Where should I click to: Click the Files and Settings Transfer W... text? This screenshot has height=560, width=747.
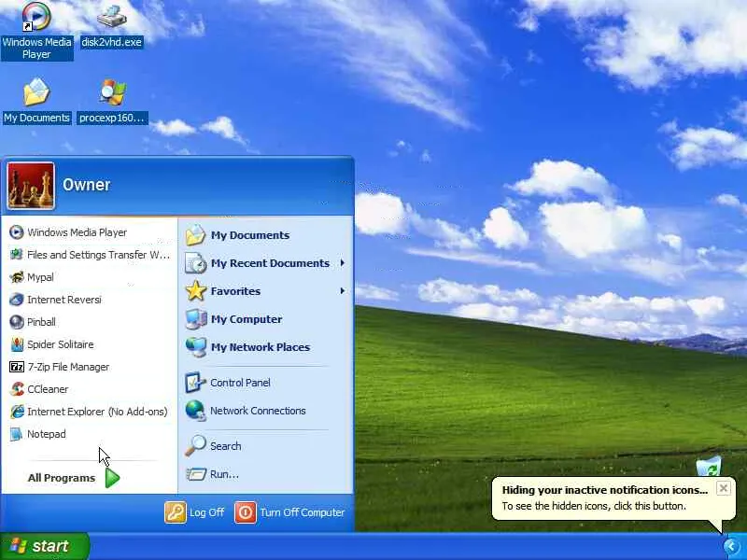click(x=99, y=255)
